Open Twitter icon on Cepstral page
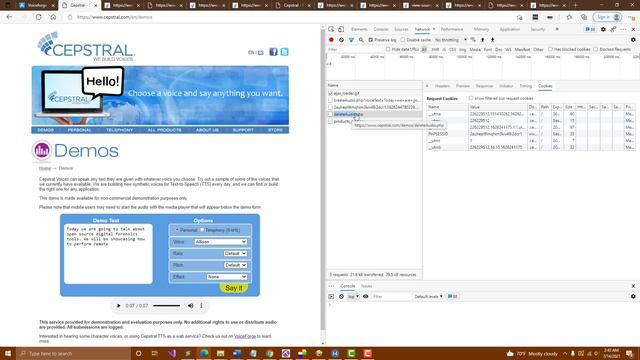 (284, 52)
